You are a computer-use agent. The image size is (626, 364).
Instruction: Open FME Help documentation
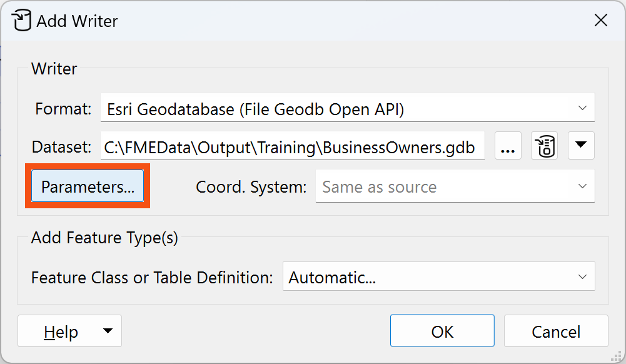pyautogui.click(x=59, y=331)
